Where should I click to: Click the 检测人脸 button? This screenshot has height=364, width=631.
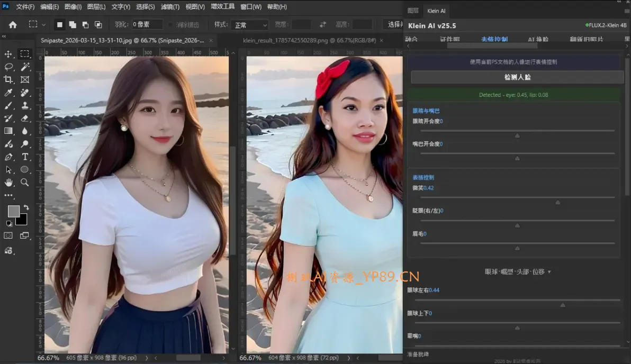pos(518,77)
